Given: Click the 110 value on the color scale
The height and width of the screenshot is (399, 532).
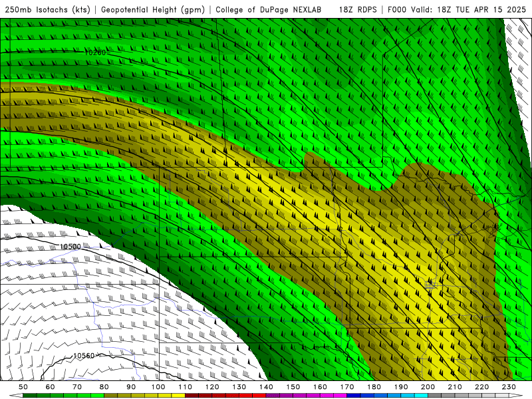Looking at the screenshot, I should pos(186,387).
